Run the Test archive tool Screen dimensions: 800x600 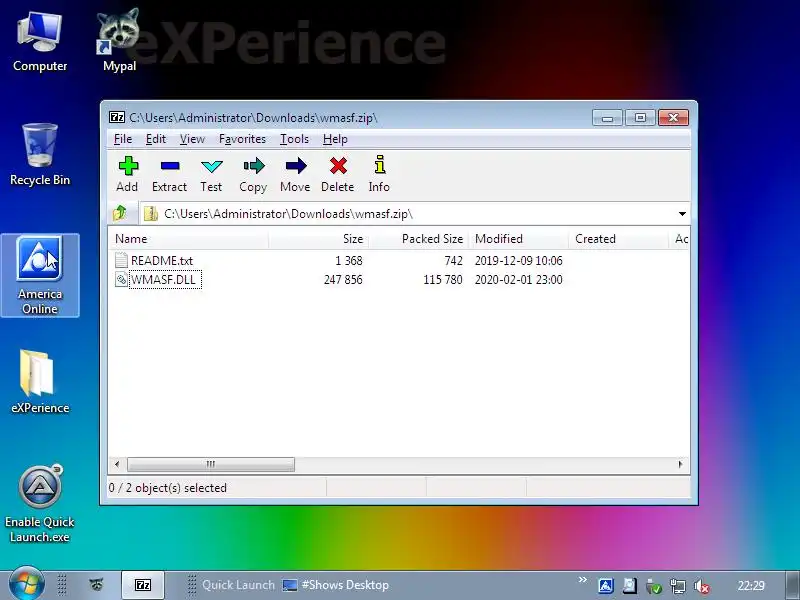(211, 174)
